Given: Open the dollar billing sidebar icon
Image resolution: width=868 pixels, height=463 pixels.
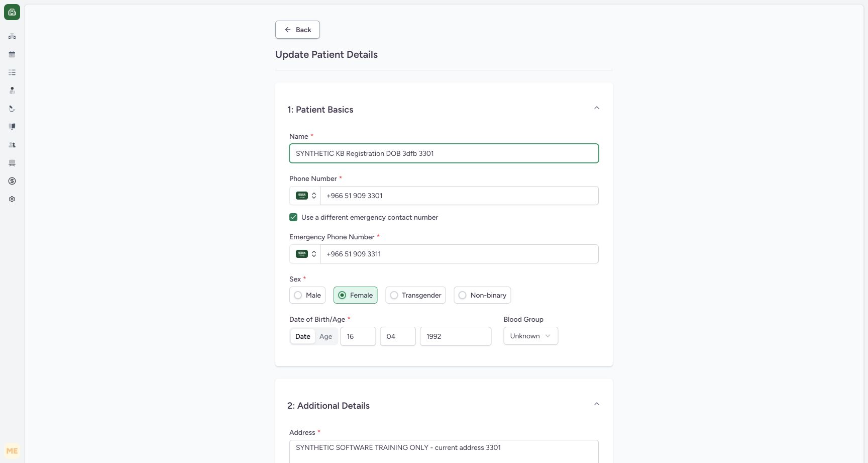Looking at the screenshot, I should (12, 181).
